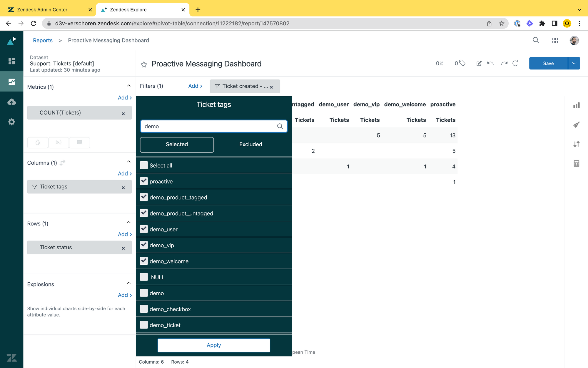Click the redo arrow icon

[504, 63]
